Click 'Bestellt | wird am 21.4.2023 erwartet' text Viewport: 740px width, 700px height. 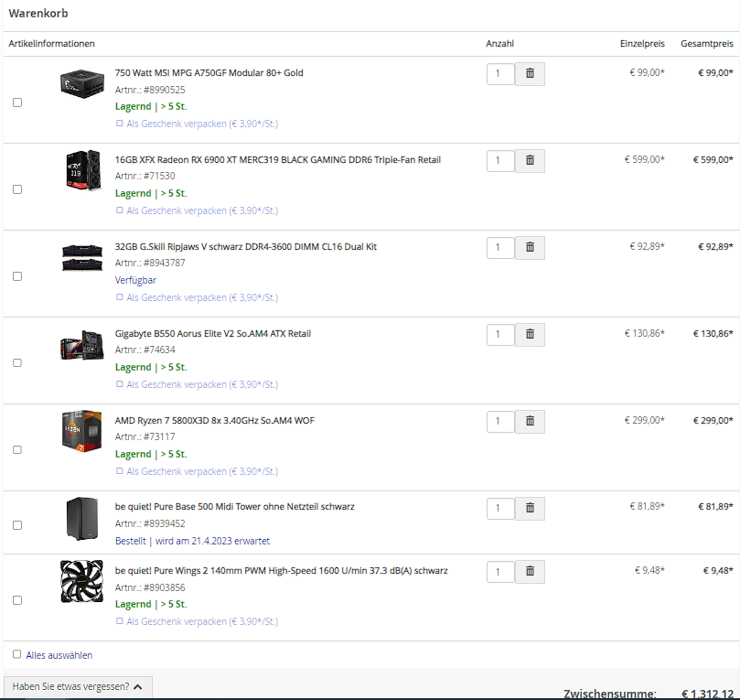point(192,541)
